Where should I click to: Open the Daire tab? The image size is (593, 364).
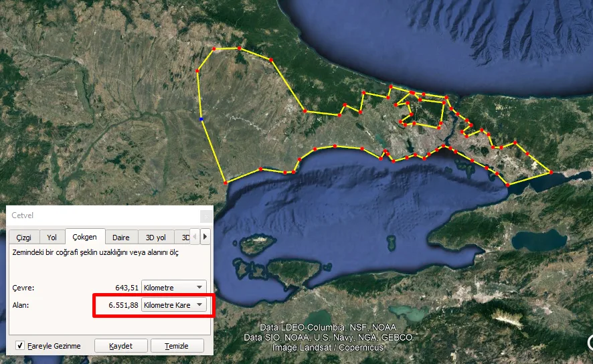click(121, 238)
